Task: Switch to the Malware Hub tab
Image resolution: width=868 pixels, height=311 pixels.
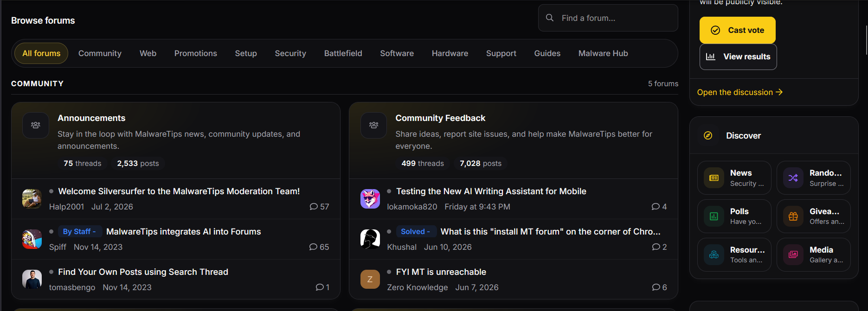Action: click(603, 53)
